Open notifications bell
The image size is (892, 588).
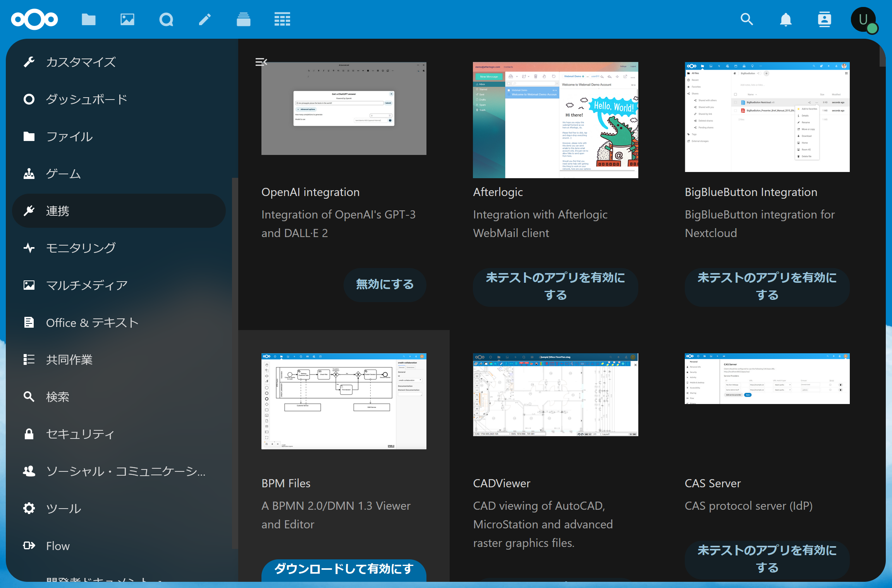click(x=785, y=19)
